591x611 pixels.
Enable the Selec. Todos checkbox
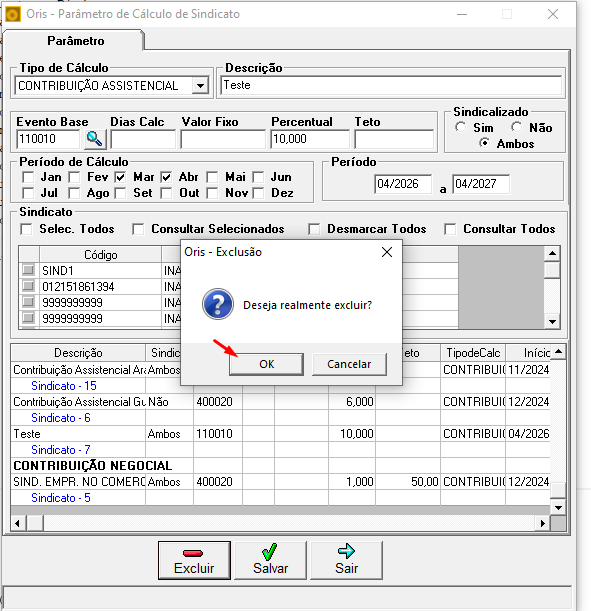point(26,229)
